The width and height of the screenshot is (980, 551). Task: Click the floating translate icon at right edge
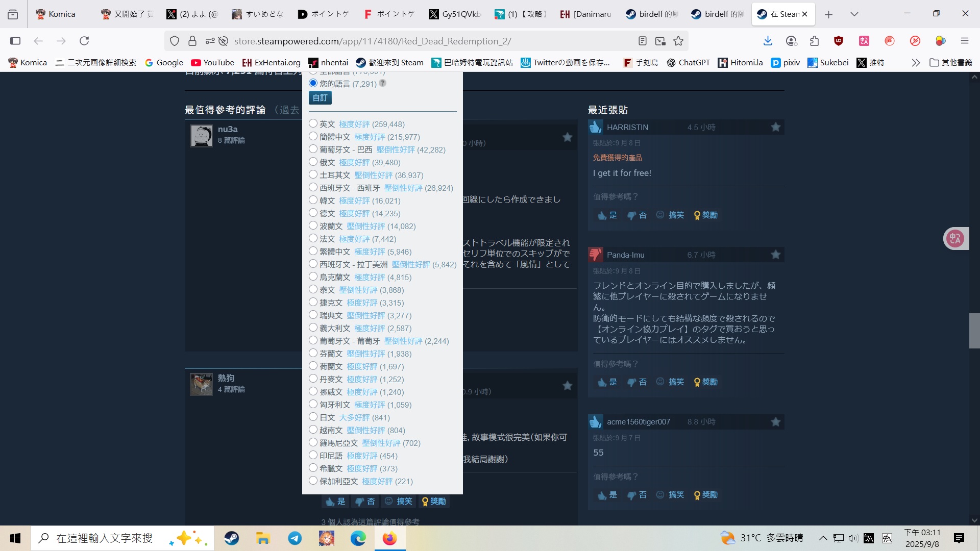click(x=955, y=238)
